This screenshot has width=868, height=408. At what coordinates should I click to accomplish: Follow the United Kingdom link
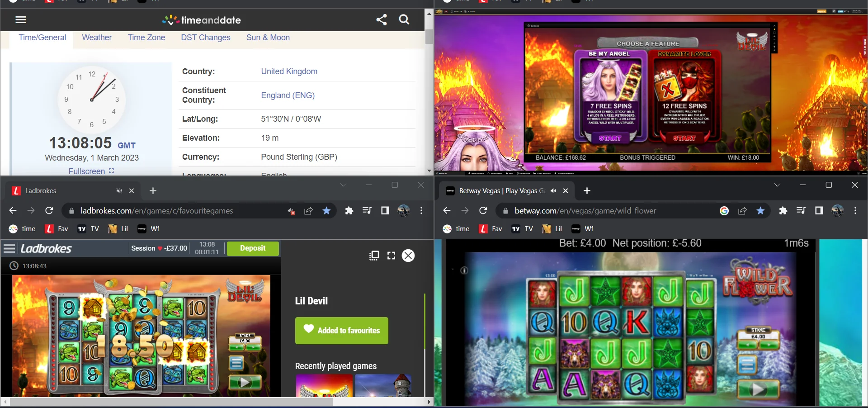289,71
